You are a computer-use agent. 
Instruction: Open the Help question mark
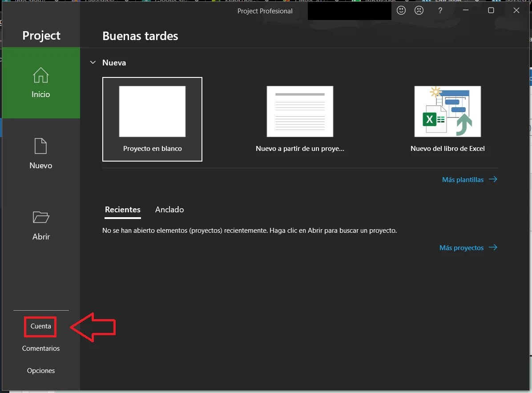tap(440, 11)
